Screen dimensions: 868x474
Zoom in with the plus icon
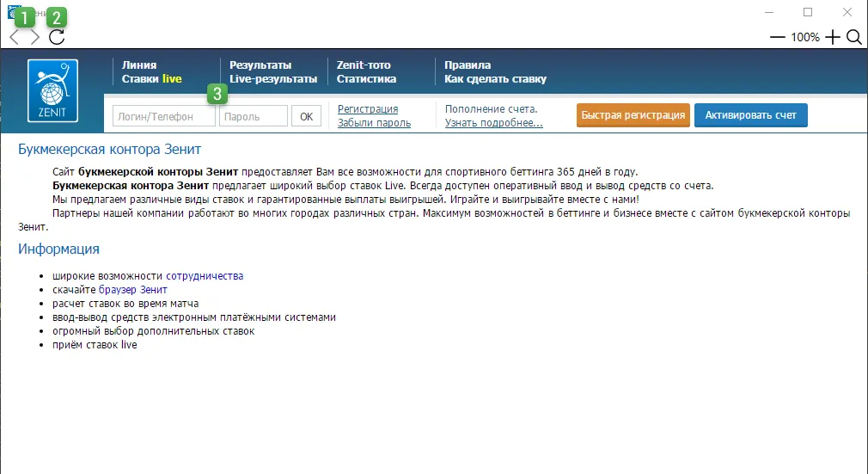click(832, 37)
